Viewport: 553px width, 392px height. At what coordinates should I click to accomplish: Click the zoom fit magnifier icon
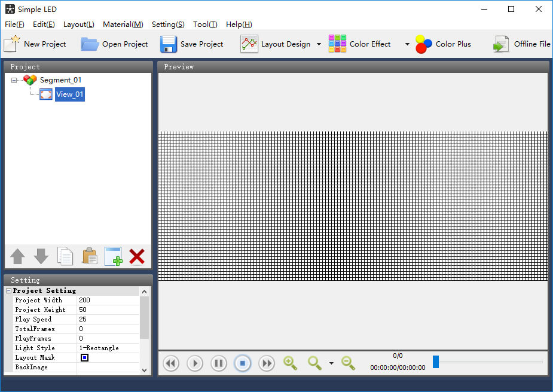(314, 363)
